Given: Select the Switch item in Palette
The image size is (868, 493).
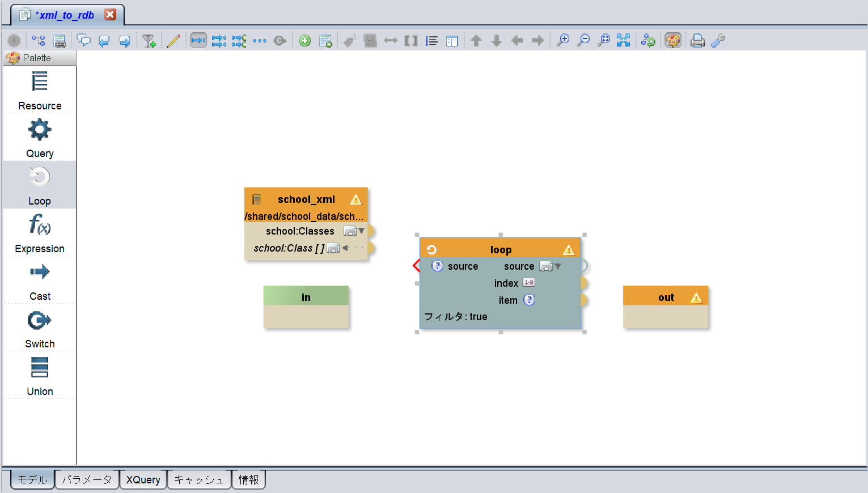Looking at the screenshot, I should (40, 328).
